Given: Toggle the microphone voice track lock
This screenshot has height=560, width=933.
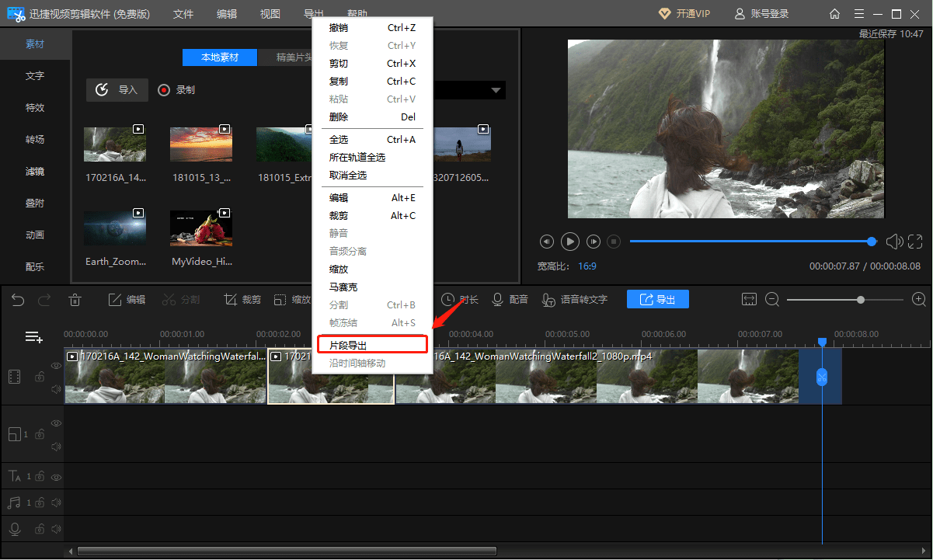Looking at the screenshot, I should tap(39, 529).
